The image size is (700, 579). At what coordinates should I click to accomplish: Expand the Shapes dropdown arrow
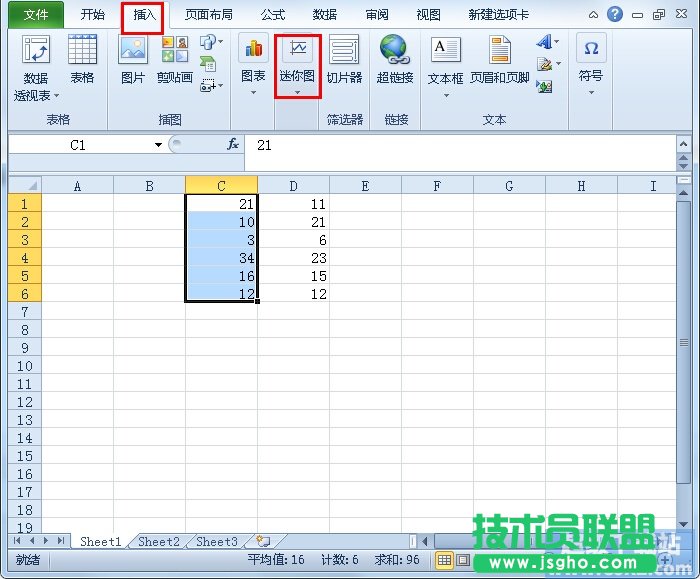pos(221,42)
